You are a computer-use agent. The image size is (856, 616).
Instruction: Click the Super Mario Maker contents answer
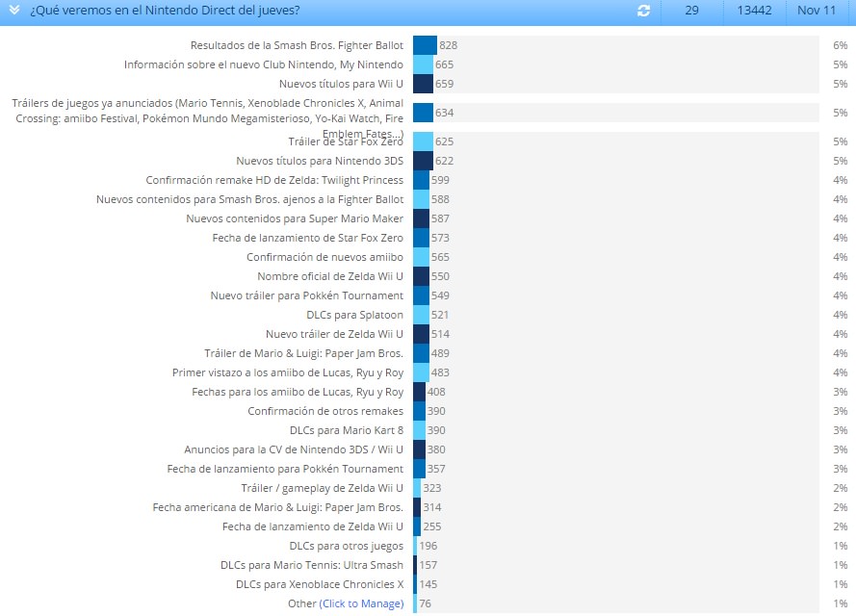295,218
